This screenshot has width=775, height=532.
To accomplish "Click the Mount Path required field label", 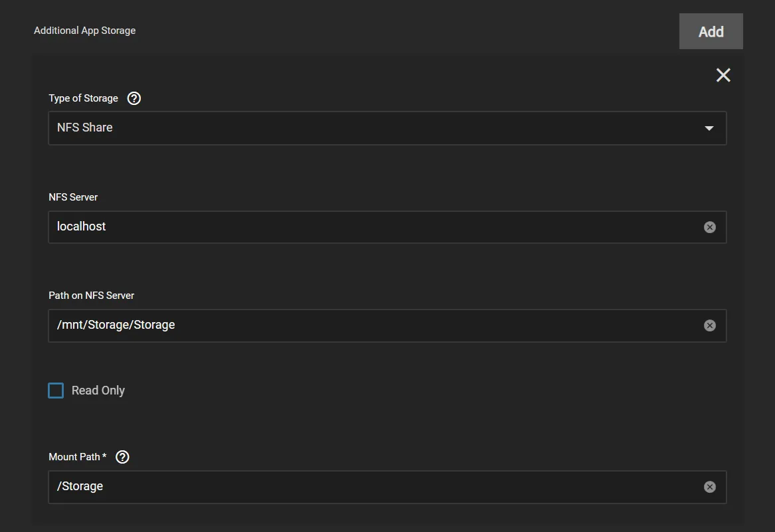I will (x=76, y=456).
